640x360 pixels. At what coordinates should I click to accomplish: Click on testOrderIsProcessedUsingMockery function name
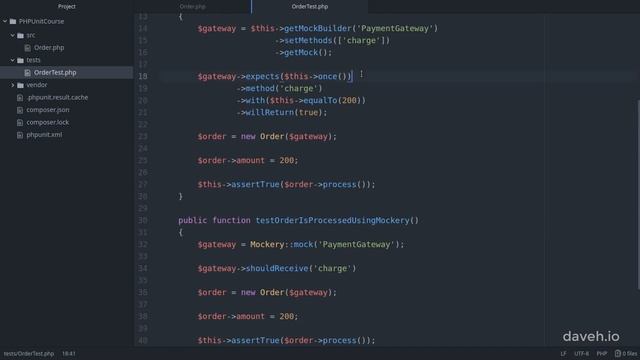(x=332, y=220)
